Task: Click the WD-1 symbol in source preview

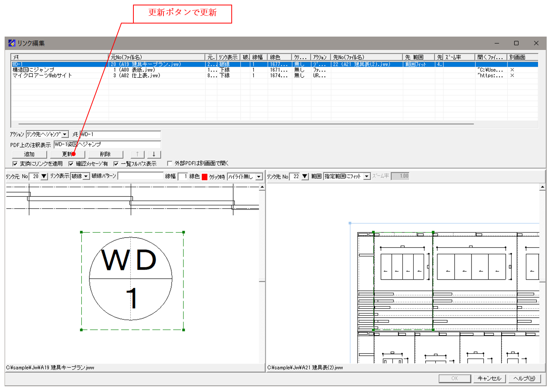Action: pos(131,279)
